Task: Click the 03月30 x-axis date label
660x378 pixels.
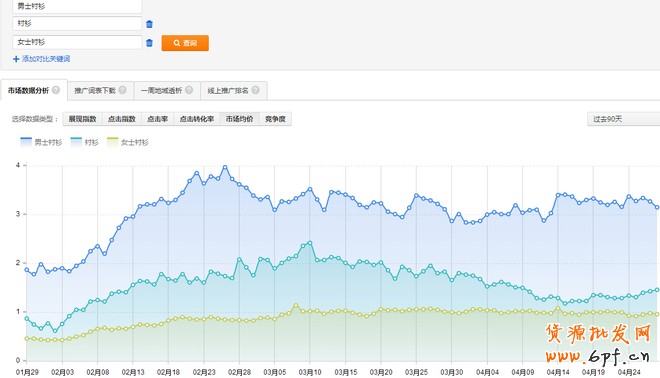Action: click(x=452, y=372)
